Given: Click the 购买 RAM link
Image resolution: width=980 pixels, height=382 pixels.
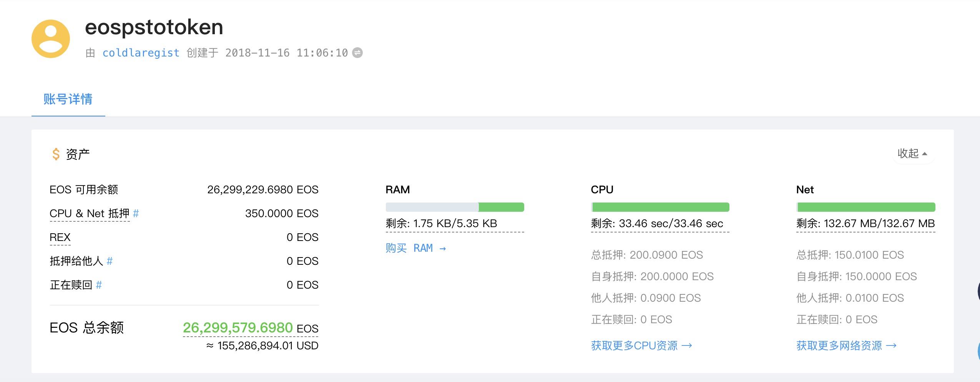Looking at the screenshot, I should [x=415, y=248].
